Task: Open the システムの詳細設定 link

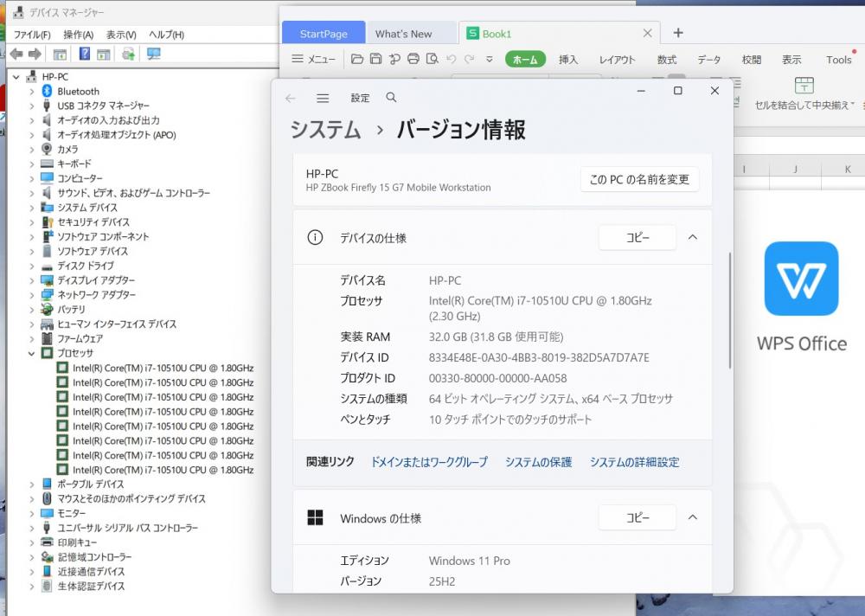Action: click(x=634, y=462)
